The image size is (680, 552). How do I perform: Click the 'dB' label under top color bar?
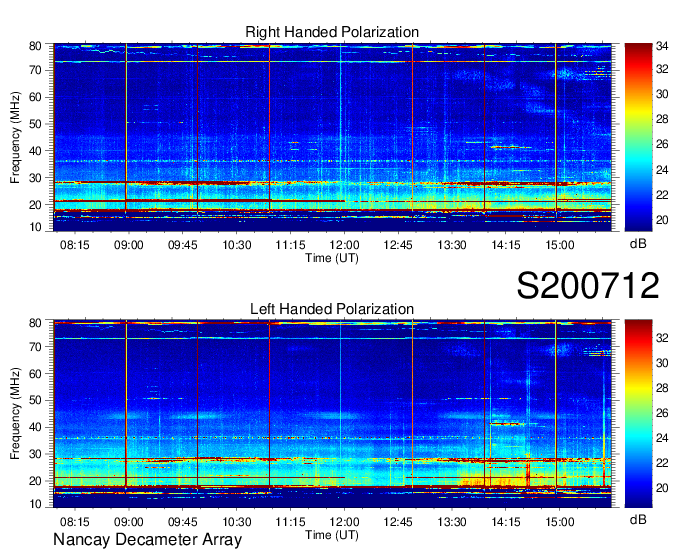638,244
